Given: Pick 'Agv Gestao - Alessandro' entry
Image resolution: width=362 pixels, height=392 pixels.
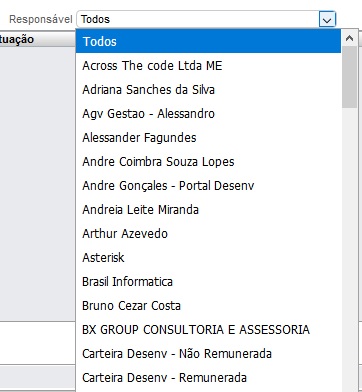Looking at the screenshot, I should [208, 113].
